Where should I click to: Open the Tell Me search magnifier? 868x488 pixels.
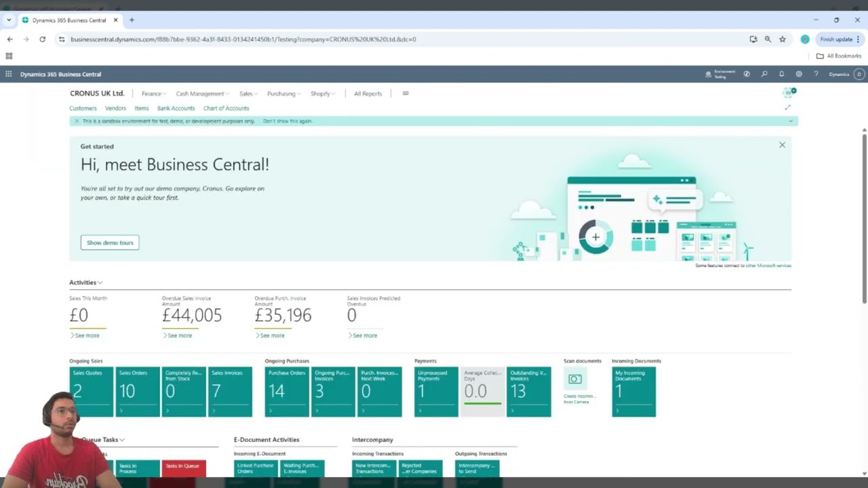point(764,74)
